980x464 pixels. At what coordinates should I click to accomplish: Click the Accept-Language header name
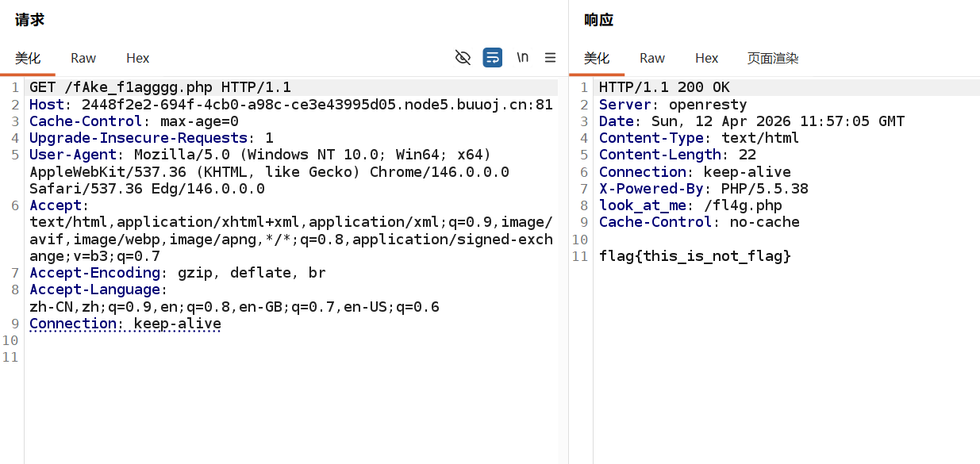94,290
